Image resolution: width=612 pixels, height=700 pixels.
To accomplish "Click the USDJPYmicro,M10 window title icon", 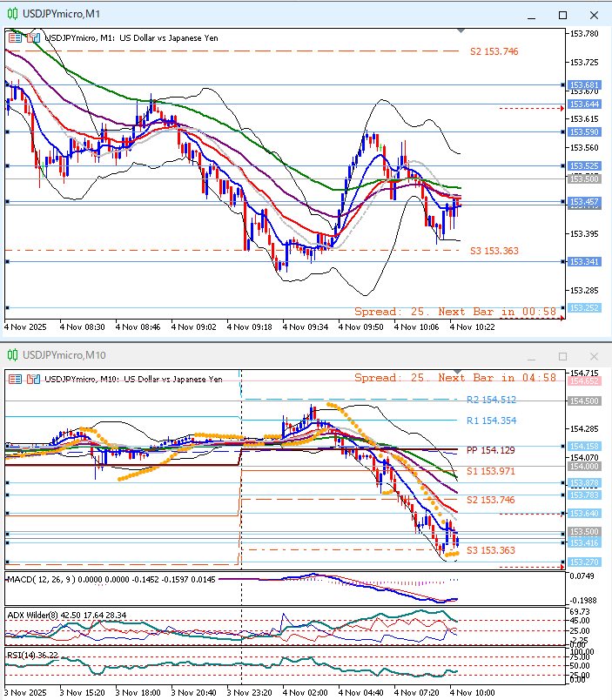I will (13, 356).
